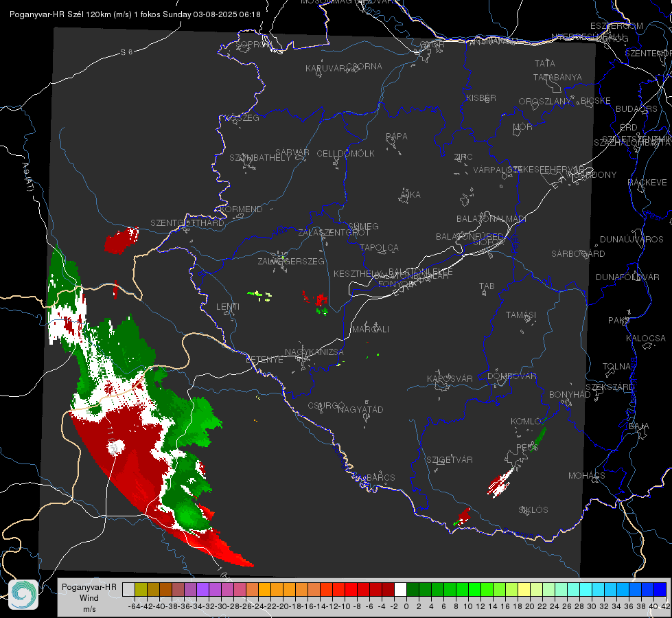The height and width of the screenshot is (618, 672).
Task: Click the CSORNA city label
Action: coord(364,67)
